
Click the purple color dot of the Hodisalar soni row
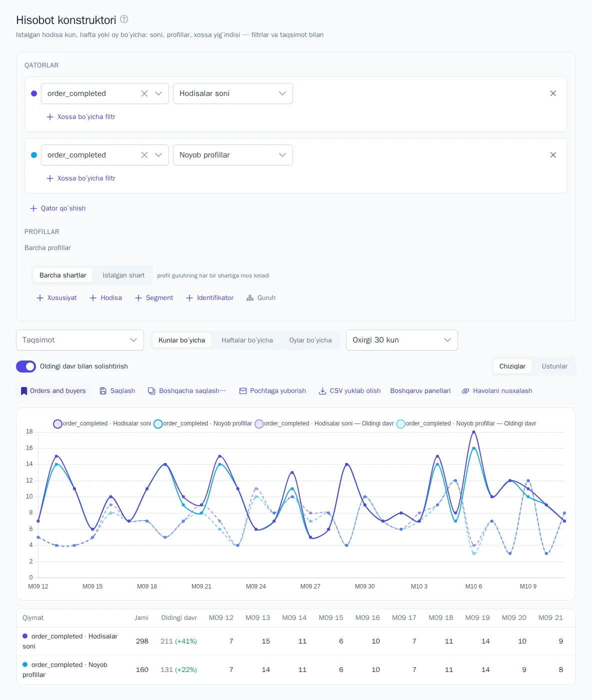click(x=34, y=93)
